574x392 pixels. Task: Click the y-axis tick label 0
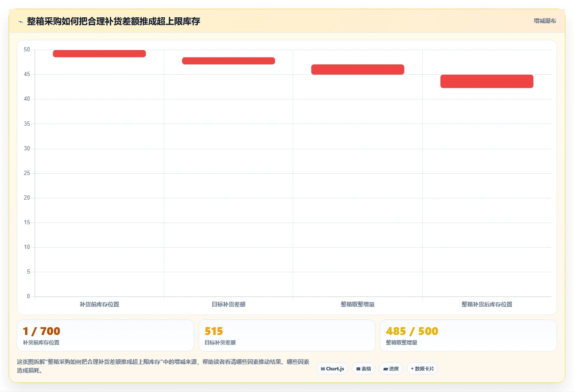tap(29, 296)
